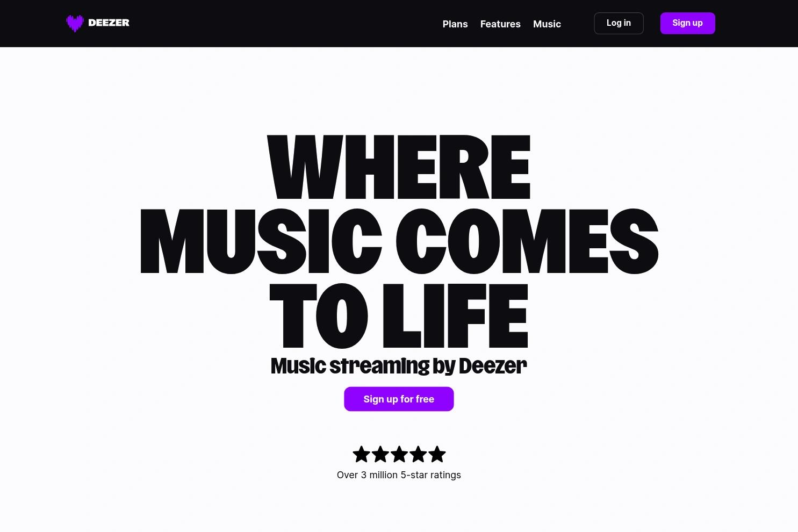
Task: Open the Features menu item
Action: 500,24
